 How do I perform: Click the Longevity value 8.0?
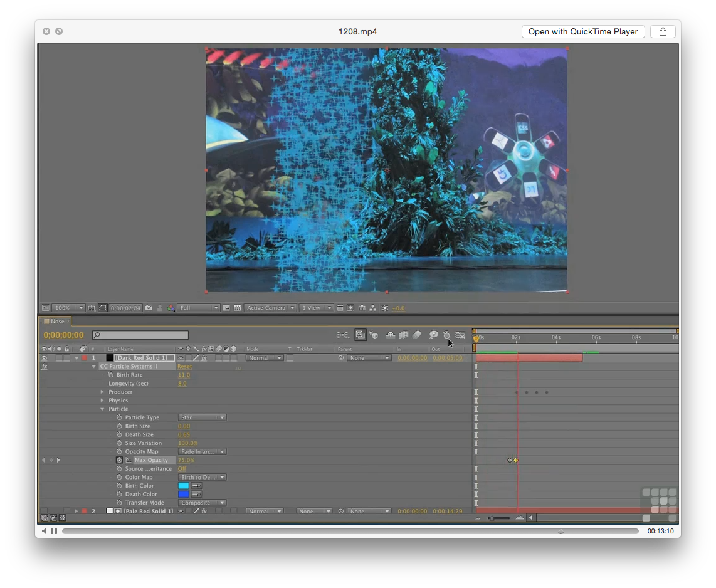click(x=182, y=384)
